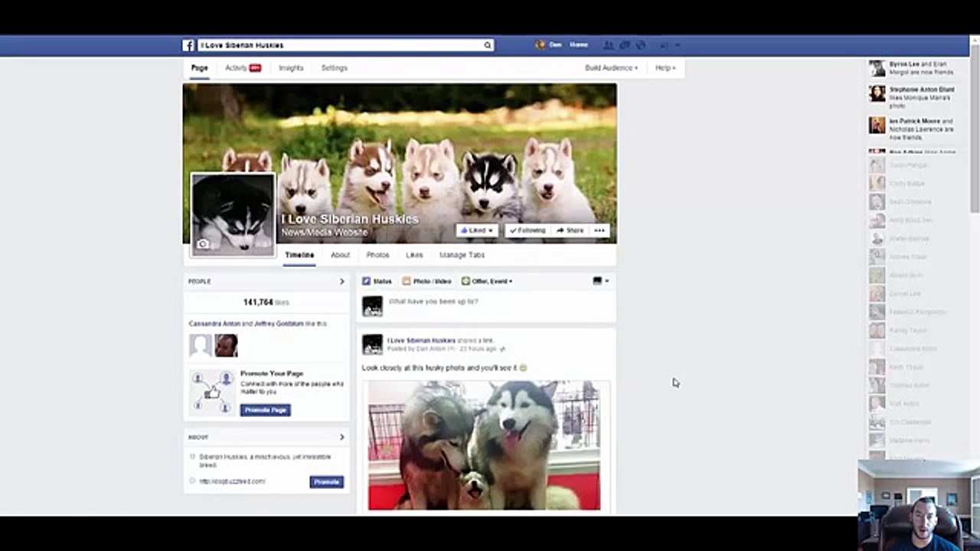Click the Jeffrey Goldblum name link
Image resolution: width=980 pixels, height=551 pixels.
tap(279, 324)
